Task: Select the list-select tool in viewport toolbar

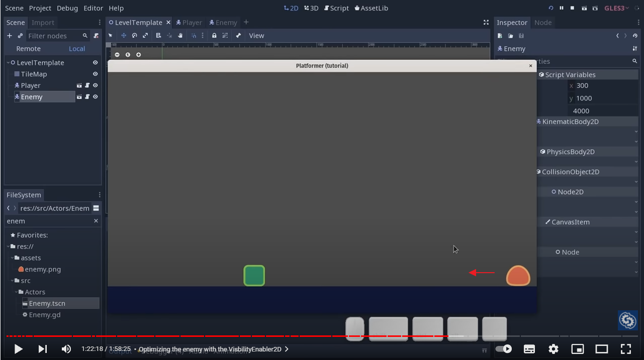Action: pyautogui.click(x=158, y=36)
